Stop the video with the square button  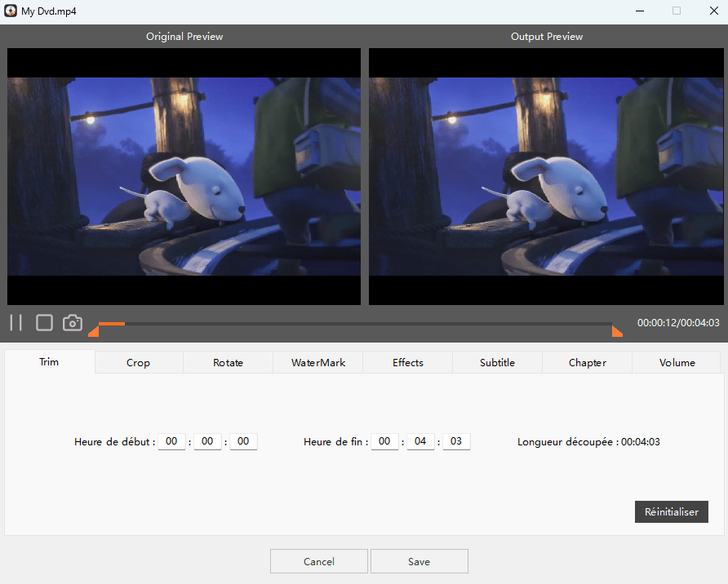44,322
